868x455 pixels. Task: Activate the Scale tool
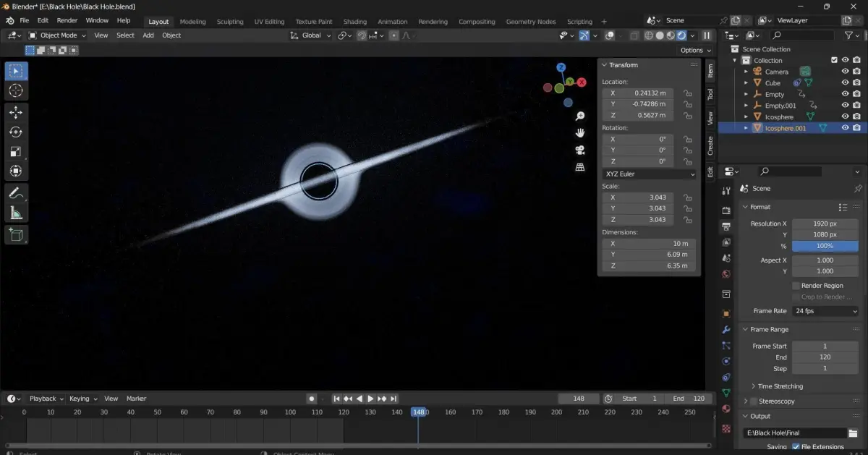pyautogui.click(x=16, y=152)
